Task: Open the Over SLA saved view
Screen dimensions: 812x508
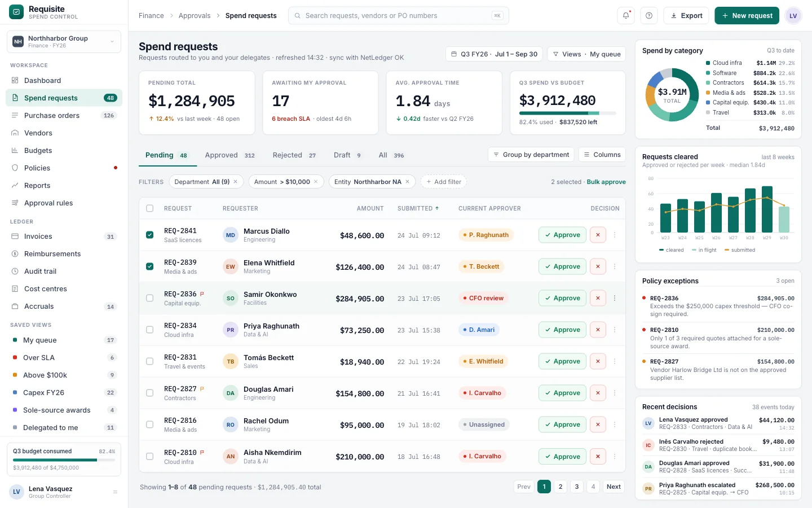Action: [x=64, y=357]
